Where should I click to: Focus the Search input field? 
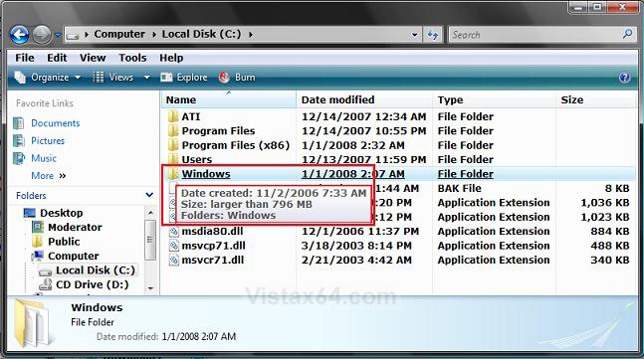tap(534, 35)
